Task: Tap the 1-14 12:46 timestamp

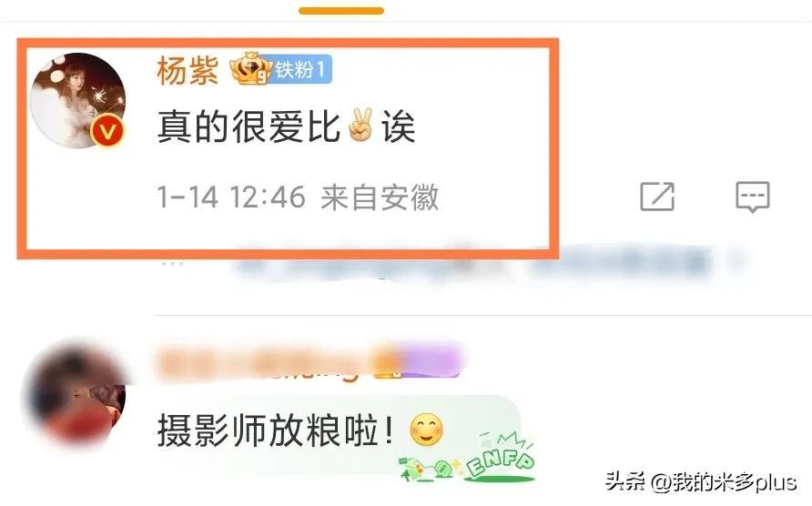Action: tap(231, 197)
